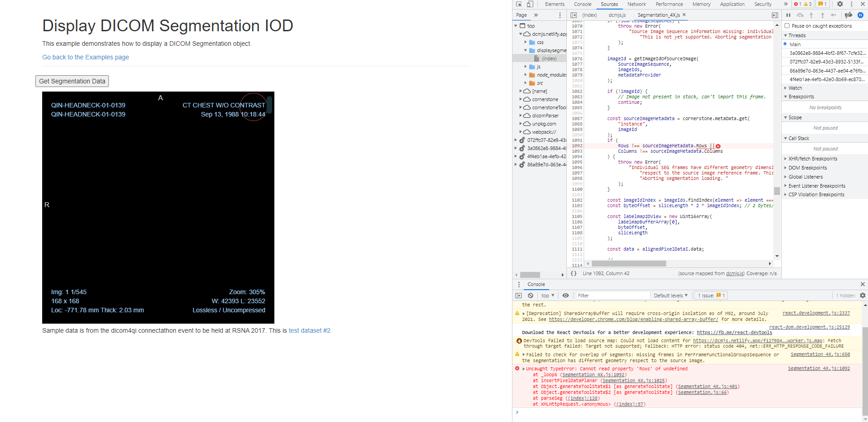Create a live expression with eye icon
Viewport: 868px width, 422px height.
566,296
